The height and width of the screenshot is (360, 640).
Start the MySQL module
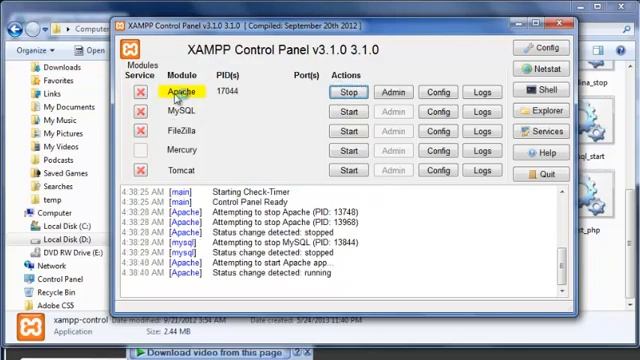point(349,112)
